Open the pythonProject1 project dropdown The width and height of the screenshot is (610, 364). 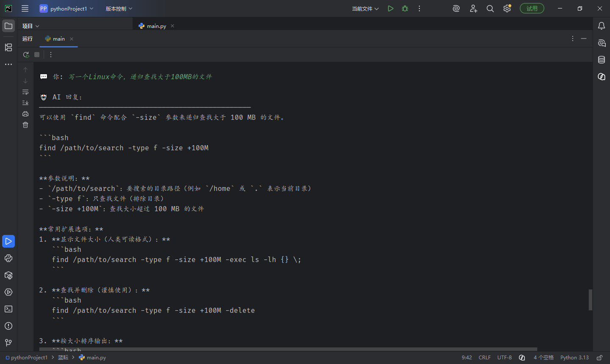(67, 8)
